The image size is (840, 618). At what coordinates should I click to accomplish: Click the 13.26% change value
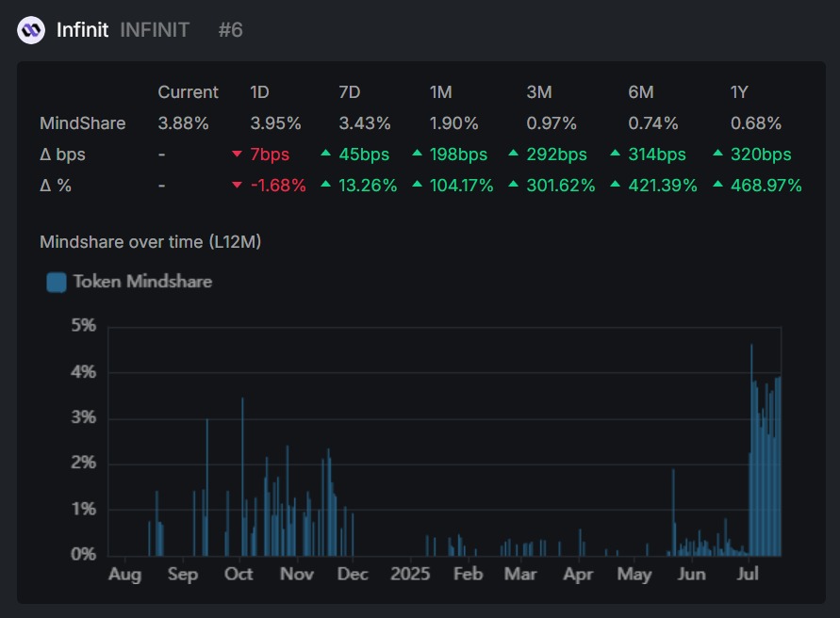[368, 186]
